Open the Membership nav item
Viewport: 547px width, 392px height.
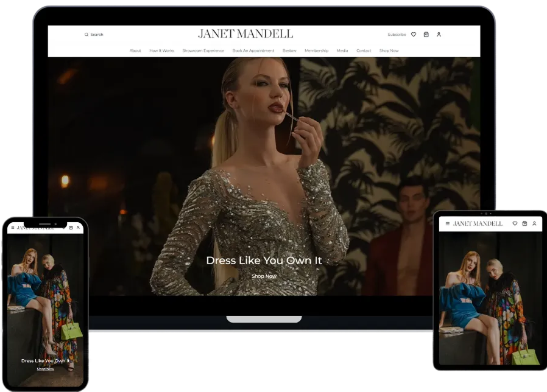coord(316,51)
